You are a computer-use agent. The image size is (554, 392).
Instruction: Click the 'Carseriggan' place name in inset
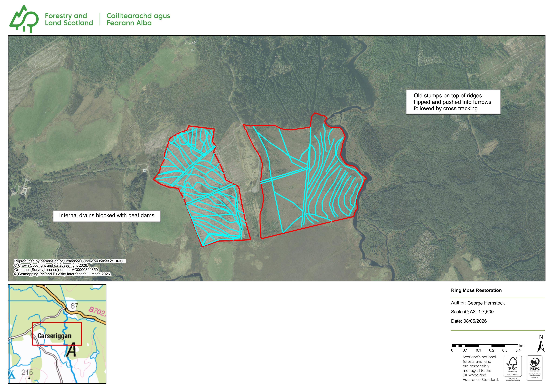coord(55,336)
